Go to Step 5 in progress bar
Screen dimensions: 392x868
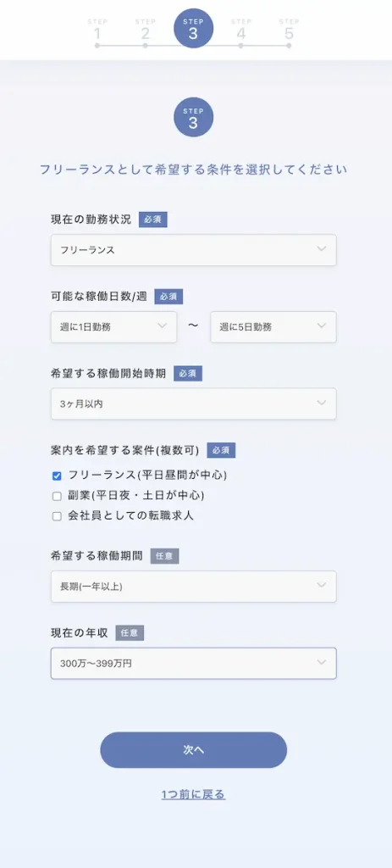[289, 31]
